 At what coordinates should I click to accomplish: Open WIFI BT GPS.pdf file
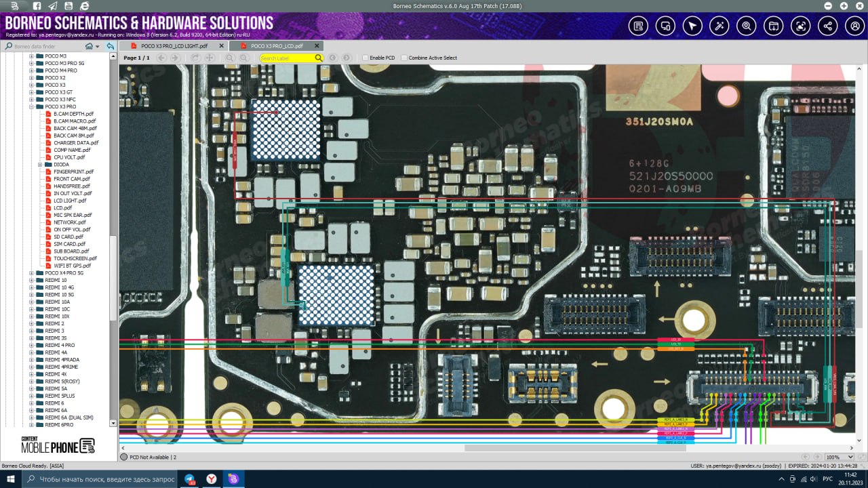click(72, 266)
